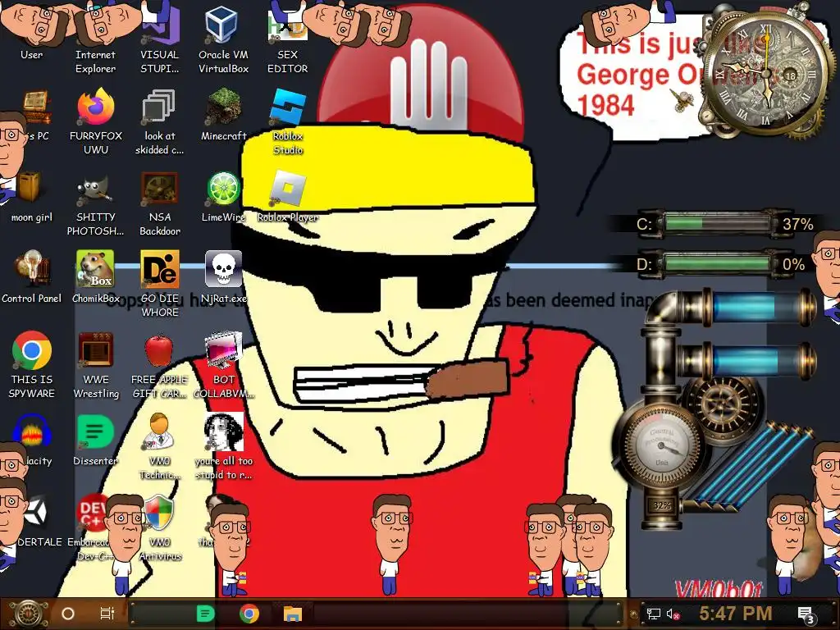The width and height of the screenshot is (840, 630).
Task: Open the LimeWire desktop icon
Action: click(223, 195)
